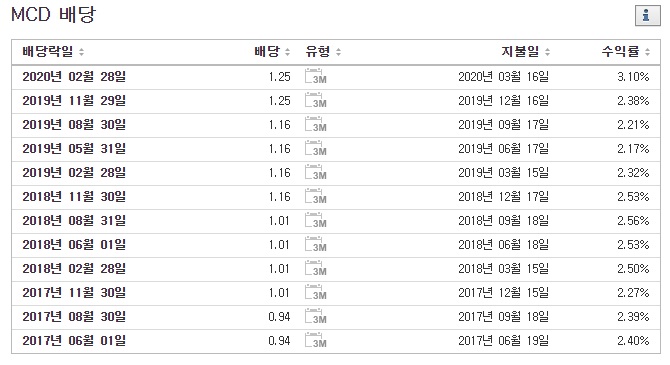Click 3M calendar icon in 2018년 02월 28일 row
Screen dimensions: 670x365
[316, 268]
